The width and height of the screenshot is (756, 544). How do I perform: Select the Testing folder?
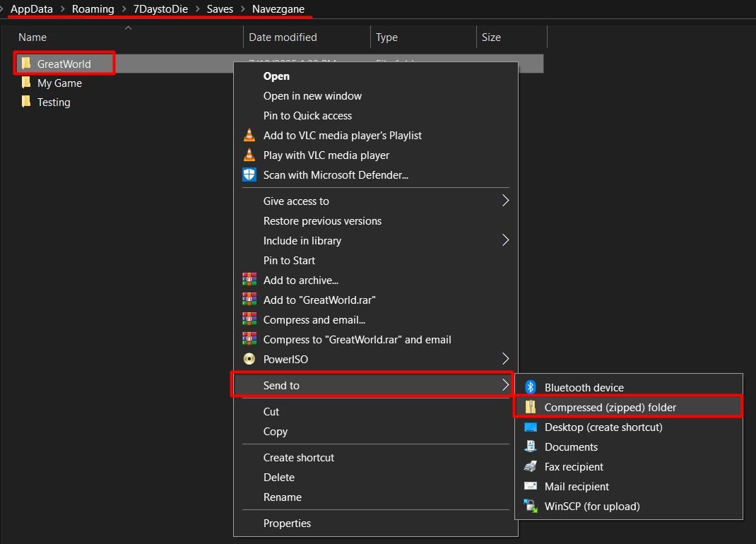coord(53,102)
